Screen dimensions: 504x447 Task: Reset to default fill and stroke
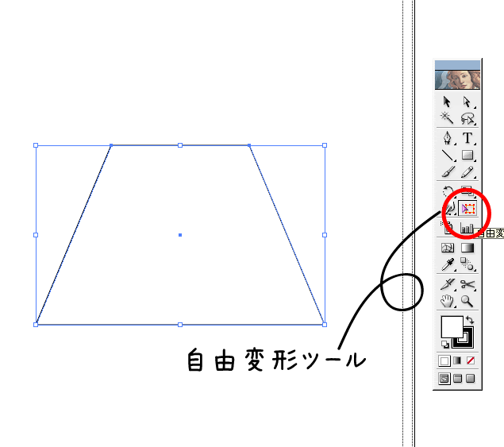445,345
